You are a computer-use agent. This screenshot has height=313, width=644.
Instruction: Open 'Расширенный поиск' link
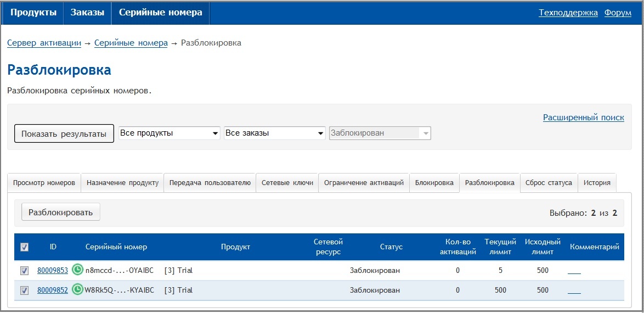583,118
